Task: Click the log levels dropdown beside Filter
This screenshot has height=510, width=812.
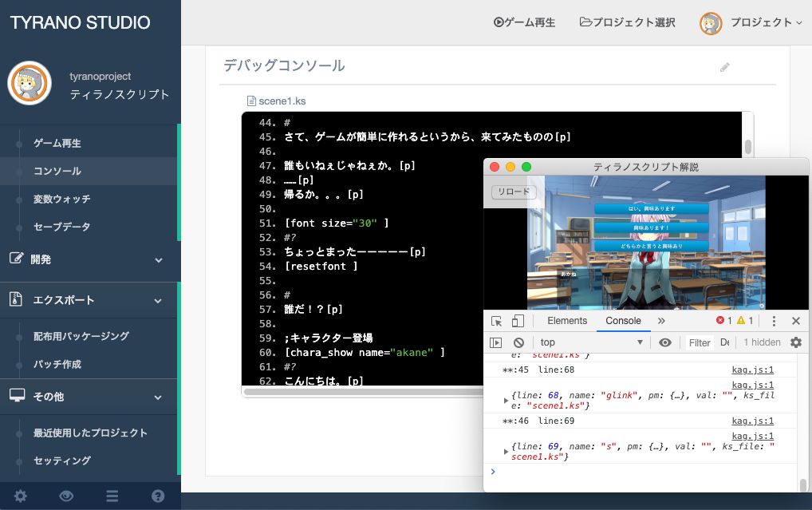Action: [724, 342]
